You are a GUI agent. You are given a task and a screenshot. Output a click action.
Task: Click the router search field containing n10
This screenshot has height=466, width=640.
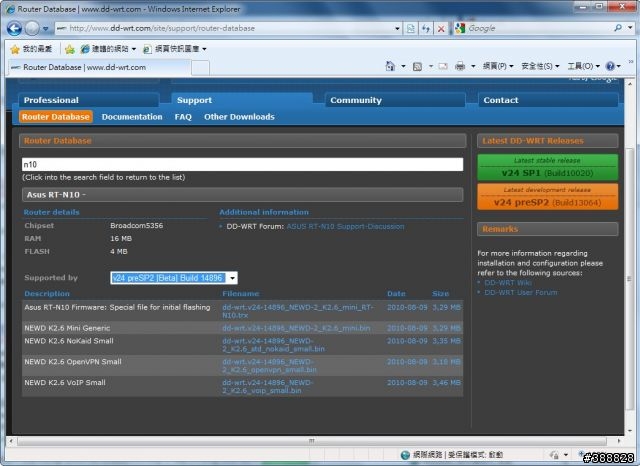click(242, 164)
